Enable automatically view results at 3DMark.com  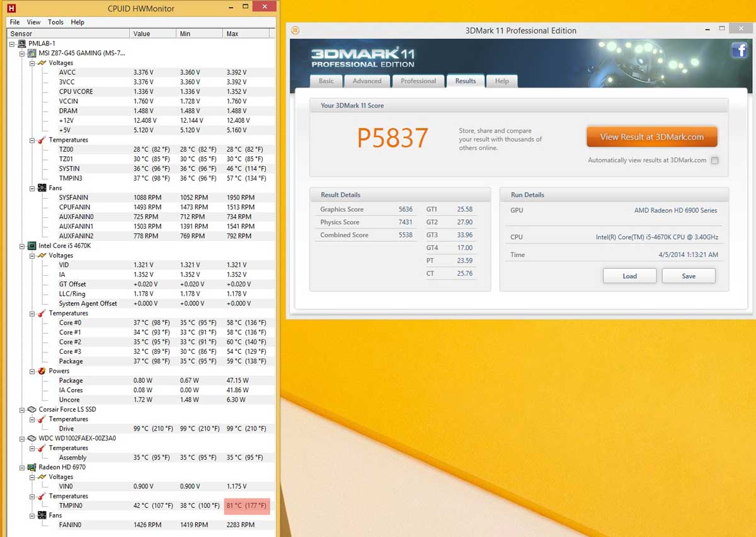[714, 161]
